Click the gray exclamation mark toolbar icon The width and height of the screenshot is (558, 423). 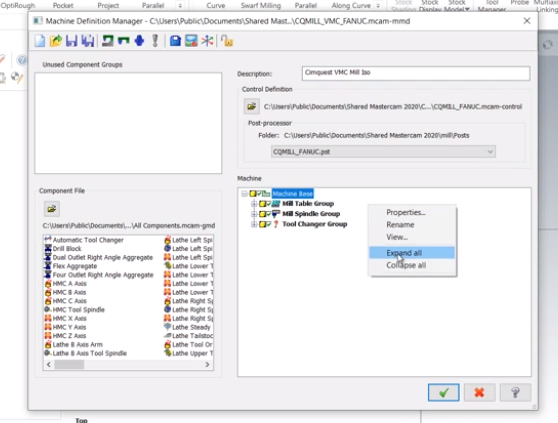[x=155, y=41]
